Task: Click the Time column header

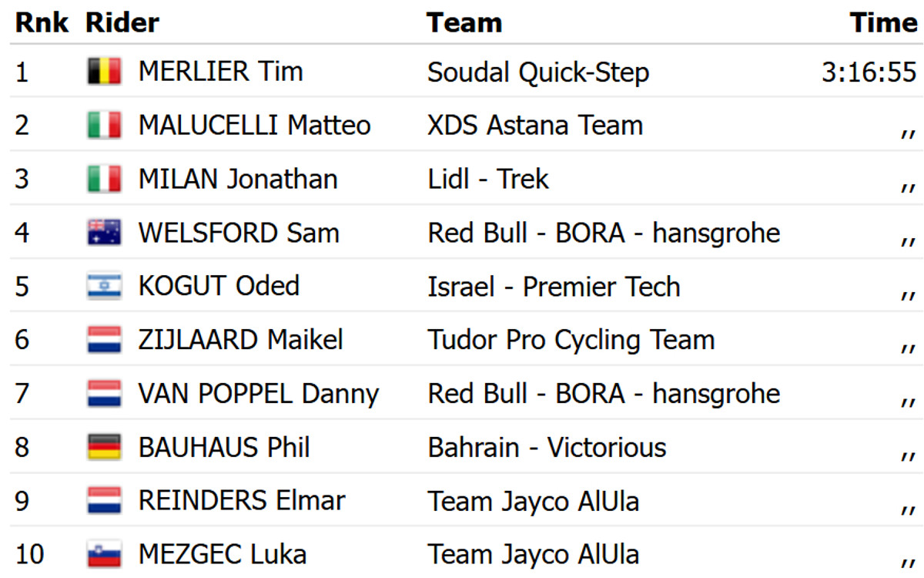Action: coord(883,22)
